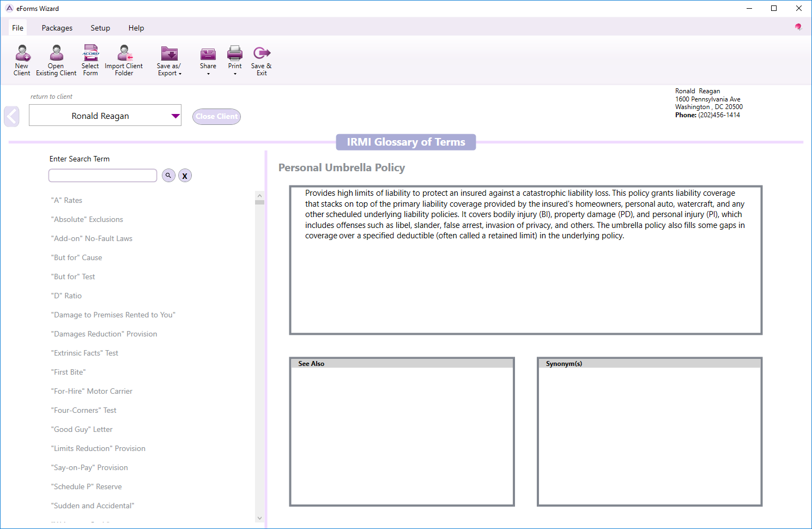The height and width of the screenshot is (529, 812).
Task: Open the Save as/Export folder icon
Action: coord(169,53)
